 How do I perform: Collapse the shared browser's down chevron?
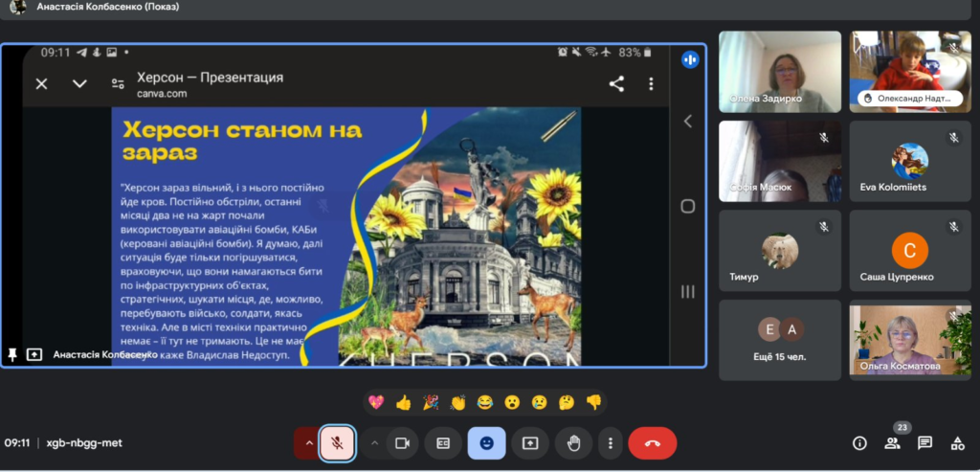coord(79,84)
